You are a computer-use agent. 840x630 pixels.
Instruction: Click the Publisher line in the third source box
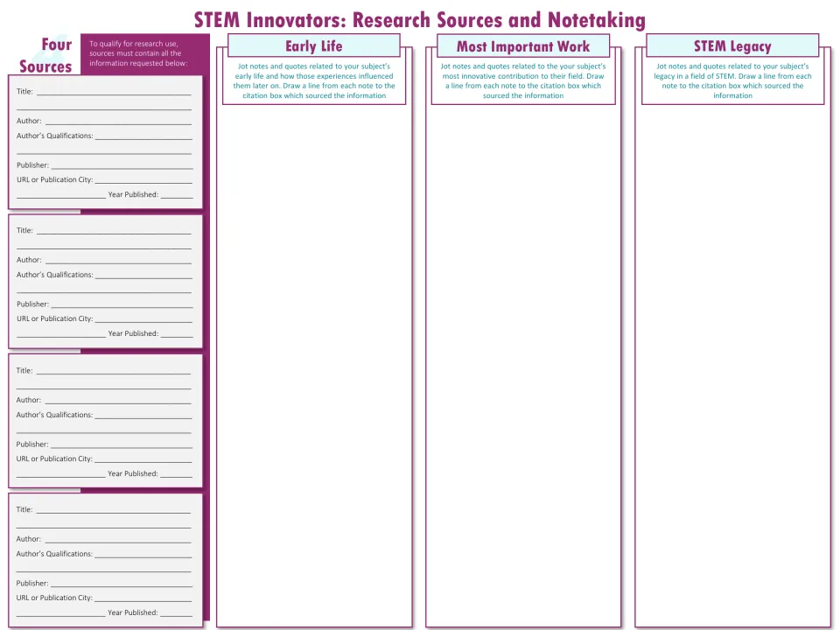pyautogui.click(x=122, y=444)
